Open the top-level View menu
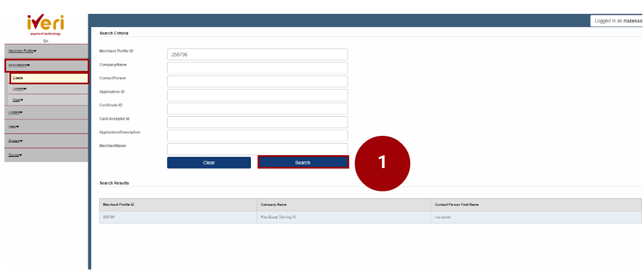644x280 pixels. pos(13,126)
